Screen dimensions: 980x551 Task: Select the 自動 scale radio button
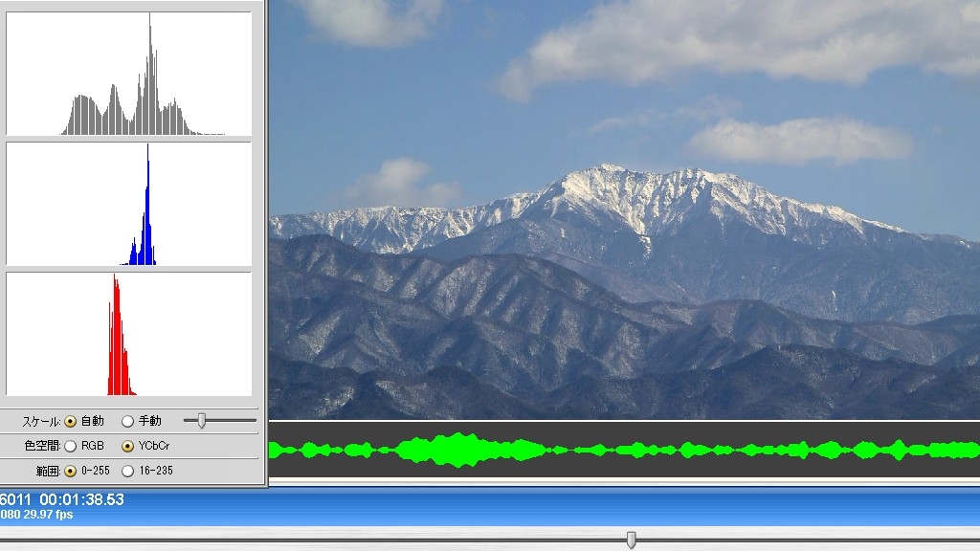click(71, 421)
